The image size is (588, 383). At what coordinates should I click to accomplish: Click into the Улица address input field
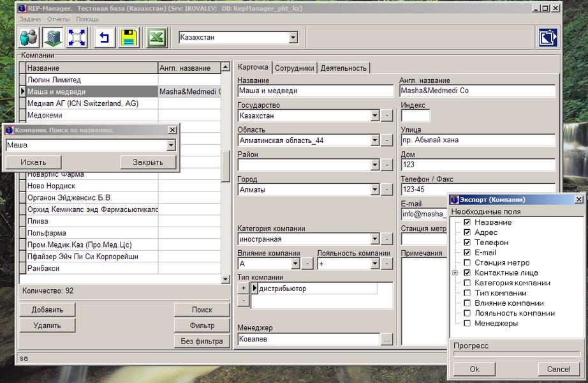pos(477,140)
